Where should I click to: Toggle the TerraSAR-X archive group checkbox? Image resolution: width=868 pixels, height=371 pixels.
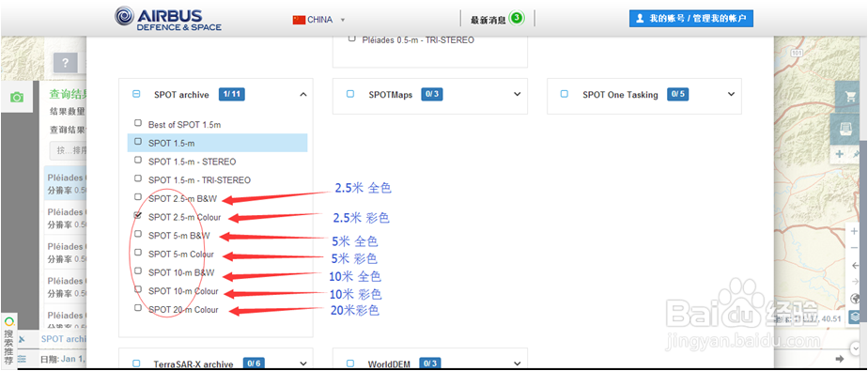[136, 363]
